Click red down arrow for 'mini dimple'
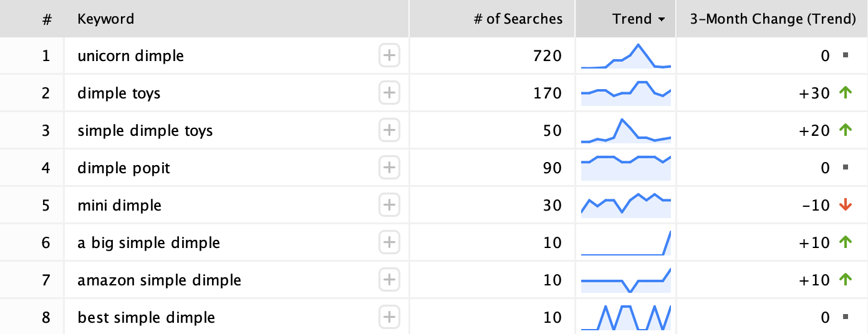Image resolution: width=868 pixels, height=334 pixels. tap(846, 205)
